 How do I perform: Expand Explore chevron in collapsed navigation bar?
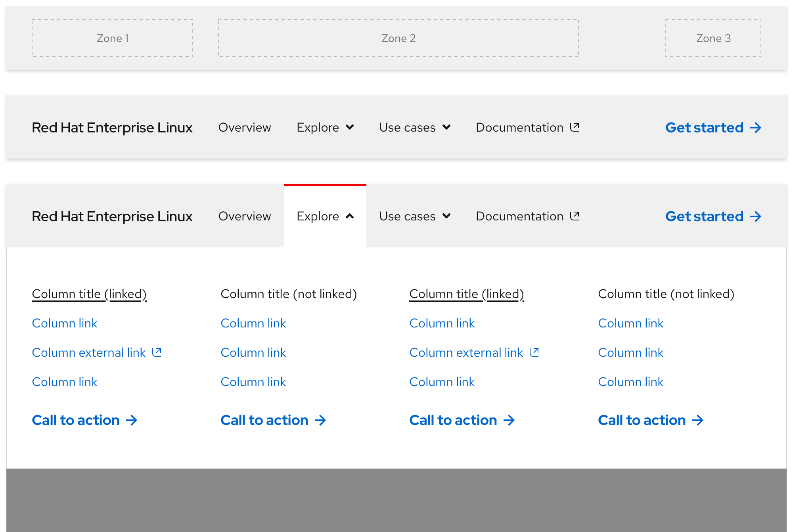pyautogui.click(x=350, y=127)
